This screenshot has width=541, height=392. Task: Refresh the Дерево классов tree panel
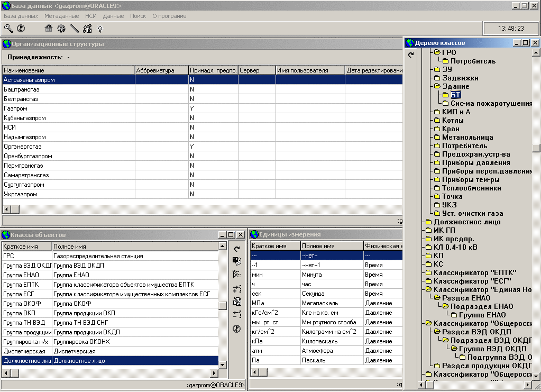coord(411,54)
